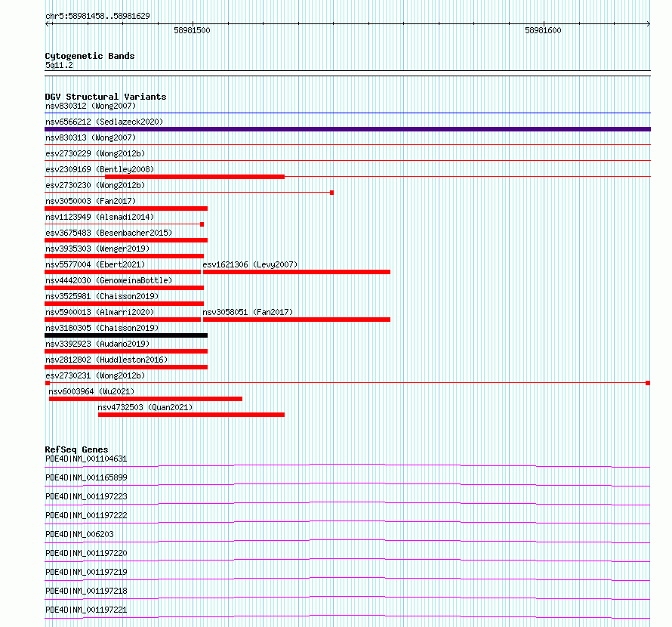Click the right arrow of the ruler

pyautogui.click(x=648, y=24)
